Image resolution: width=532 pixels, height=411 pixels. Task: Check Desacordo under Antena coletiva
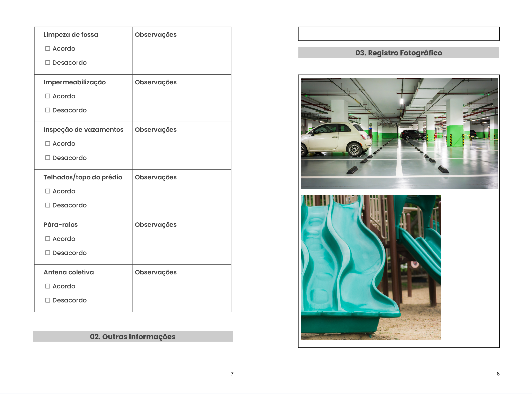(x=47, y=300)
